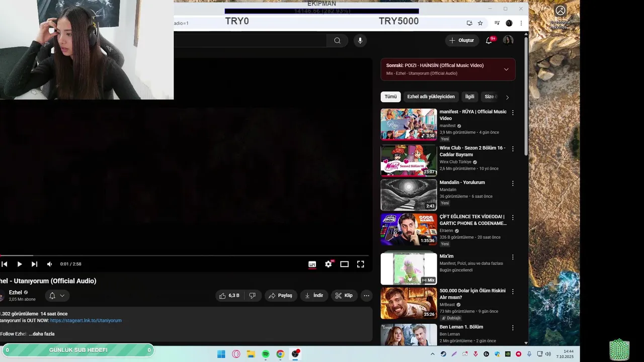Image resolution: width=644 pixels, height=362 pixels.
Task: Open more actions ellipsis under video
Action: point(366,296)
